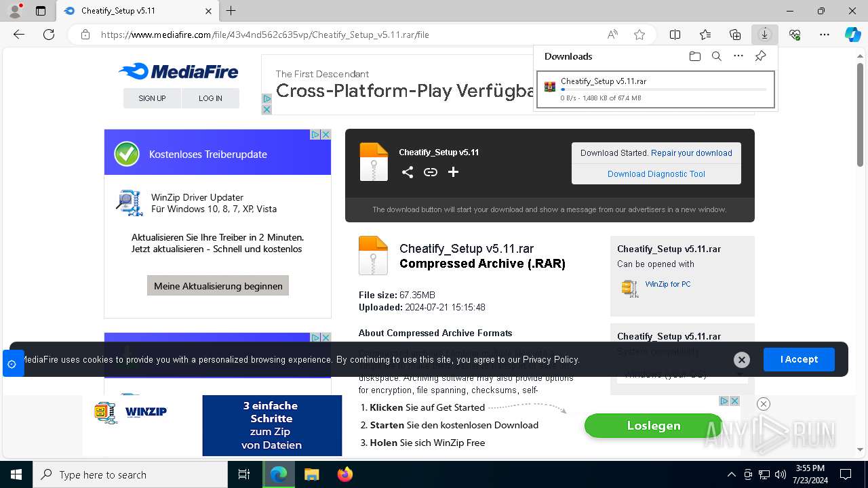
Task: Click the green Loslegen button
Action: [654, 426]
